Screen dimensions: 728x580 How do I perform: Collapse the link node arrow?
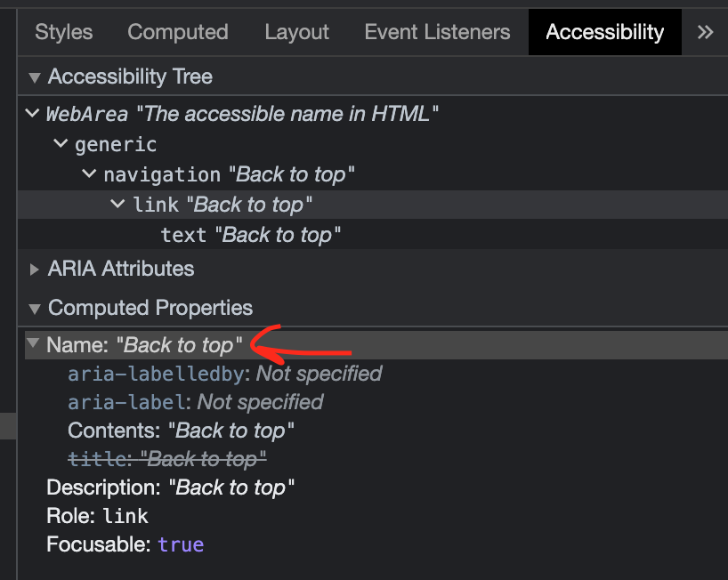pyautogui.click(x=118, y=205)
